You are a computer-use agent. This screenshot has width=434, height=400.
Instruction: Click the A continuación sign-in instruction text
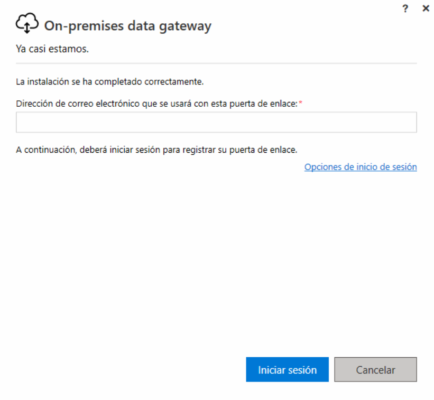(x=156, y=150)
